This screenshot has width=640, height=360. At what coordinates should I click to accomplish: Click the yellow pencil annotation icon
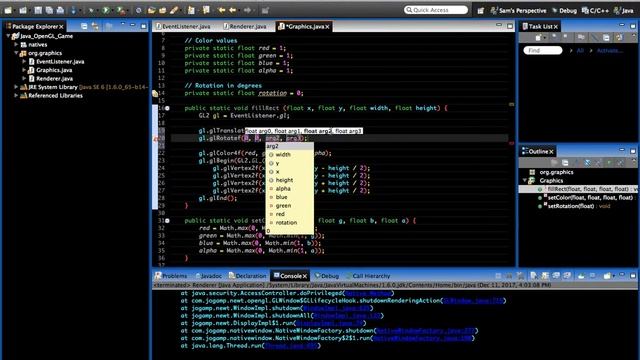[x=174, y=10]
